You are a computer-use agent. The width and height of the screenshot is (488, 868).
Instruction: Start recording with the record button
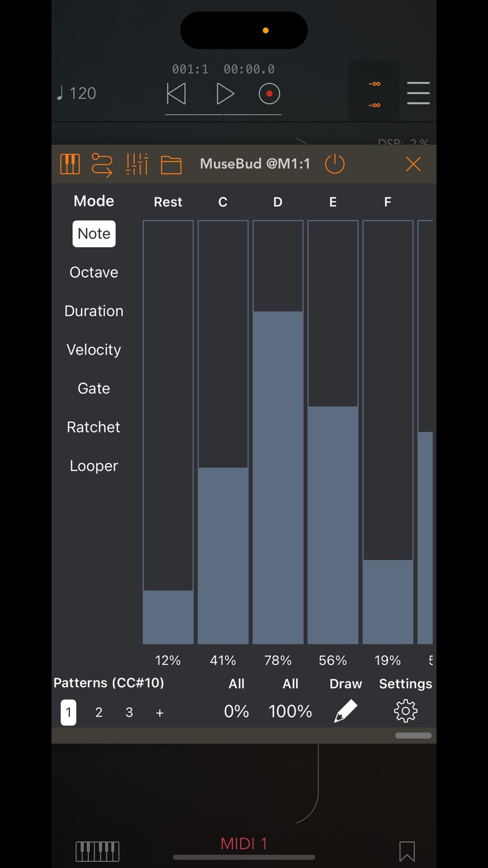click(269, 94)
